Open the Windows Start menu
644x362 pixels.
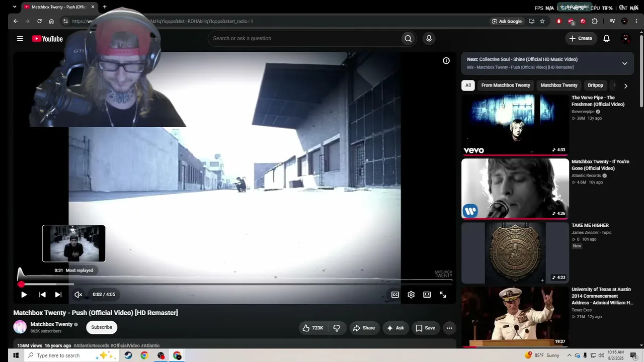point(16,355)
